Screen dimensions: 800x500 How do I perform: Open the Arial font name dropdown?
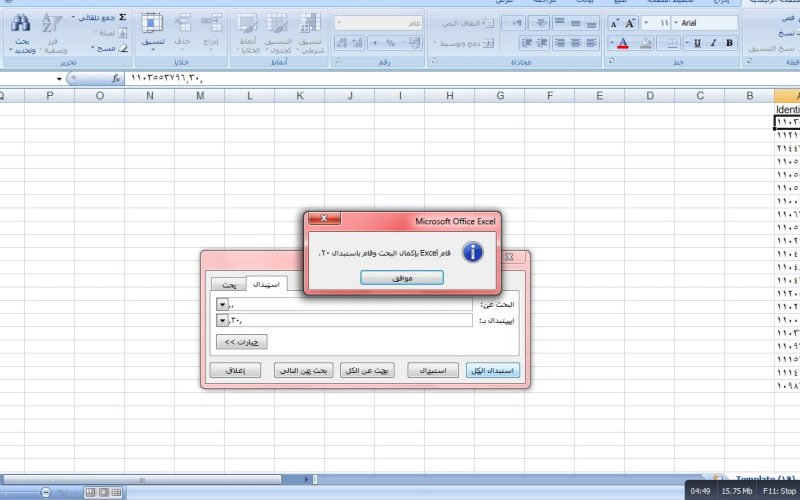(x=676, y=23)
